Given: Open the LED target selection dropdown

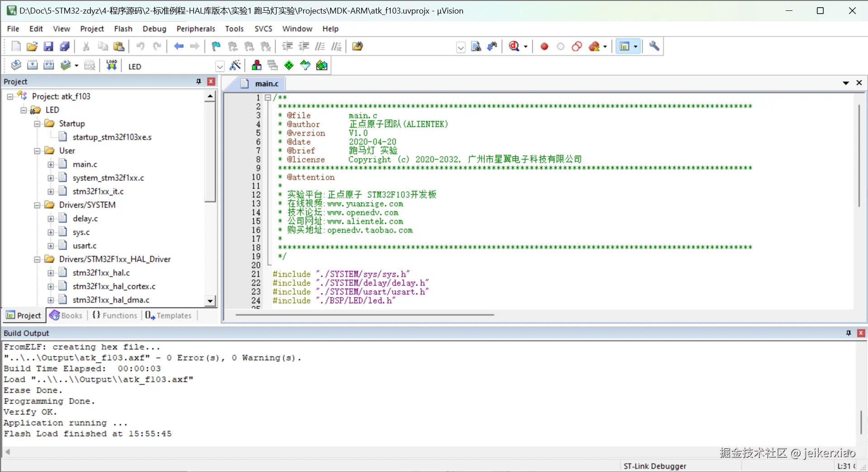Looking at the screenshot, I should point(220,66).
